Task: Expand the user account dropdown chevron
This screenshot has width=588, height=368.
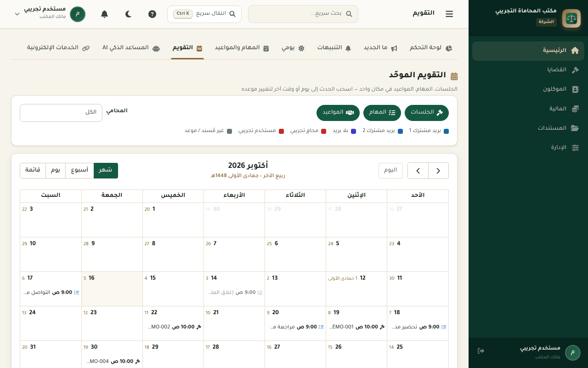Action: [17, 14]
